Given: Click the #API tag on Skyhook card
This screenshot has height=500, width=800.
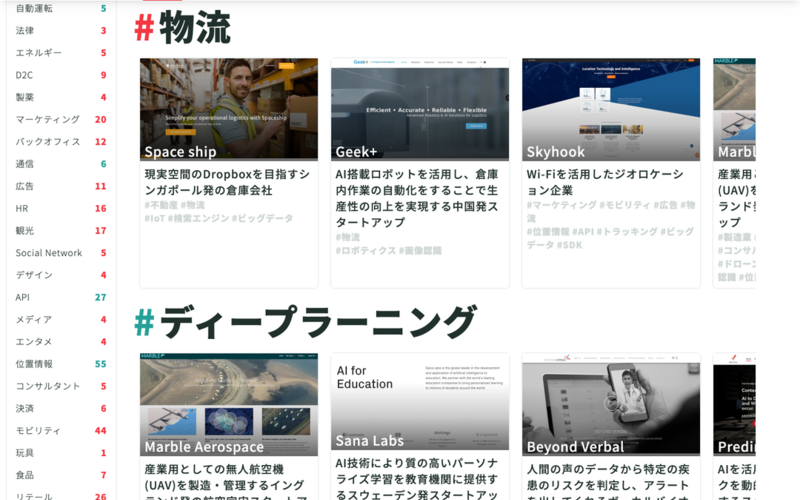Looking at the screenshot, I should (583, 232).
